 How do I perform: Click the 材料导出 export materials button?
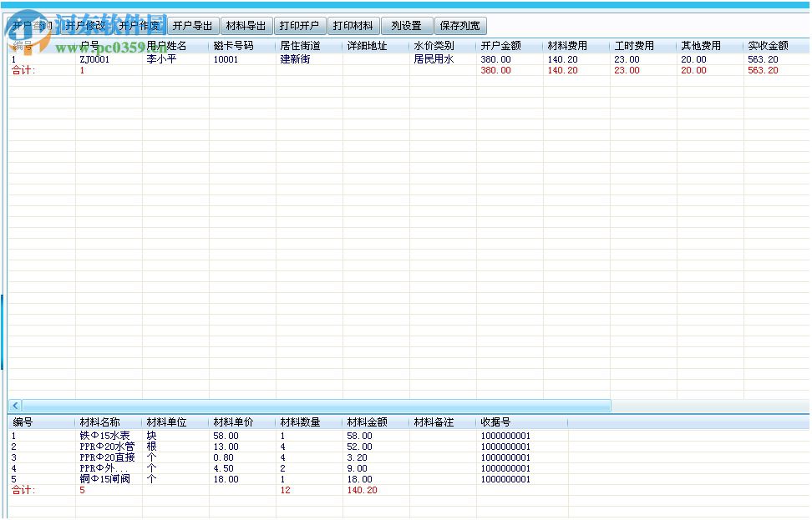247,25
